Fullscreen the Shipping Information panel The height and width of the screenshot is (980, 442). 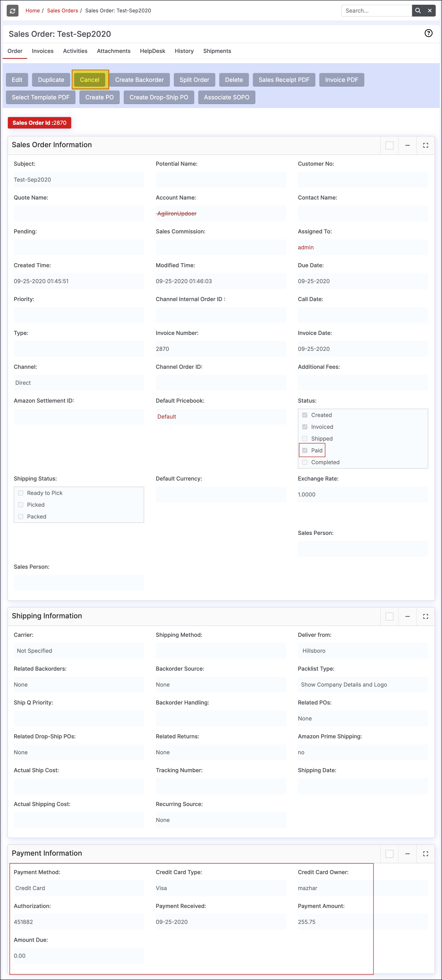tap(425, 616)
